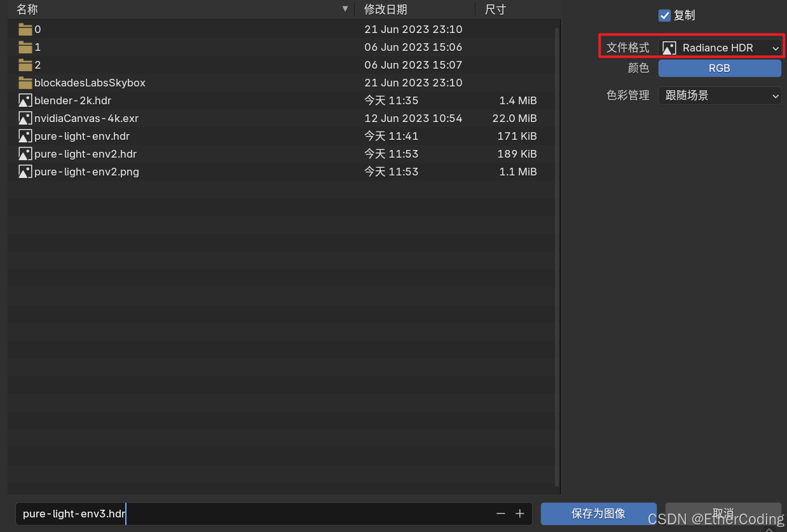787x532 pixels.
Task: Click the folder icon beside "2"
Action: point(25,65)
